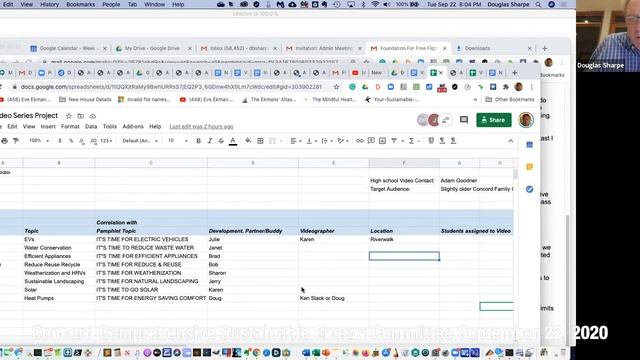Open the Calendar side panel icon

(529, 145)
